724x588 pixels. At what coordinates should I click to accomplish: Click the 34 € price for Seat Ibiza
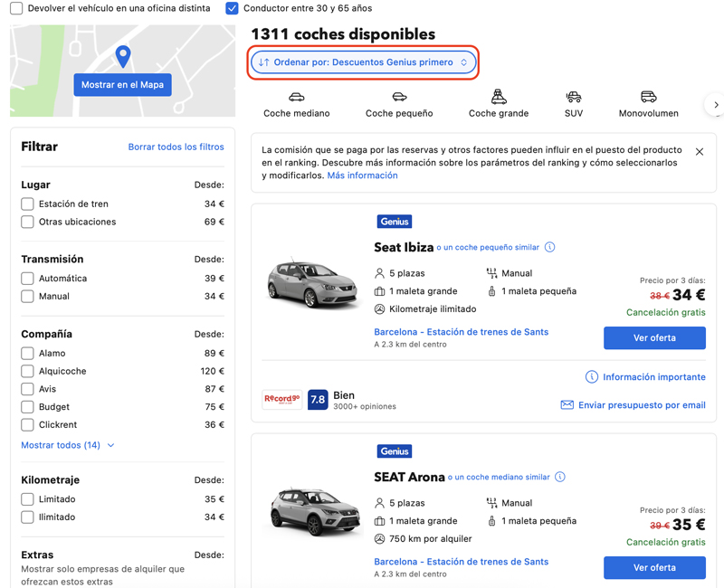689,295
